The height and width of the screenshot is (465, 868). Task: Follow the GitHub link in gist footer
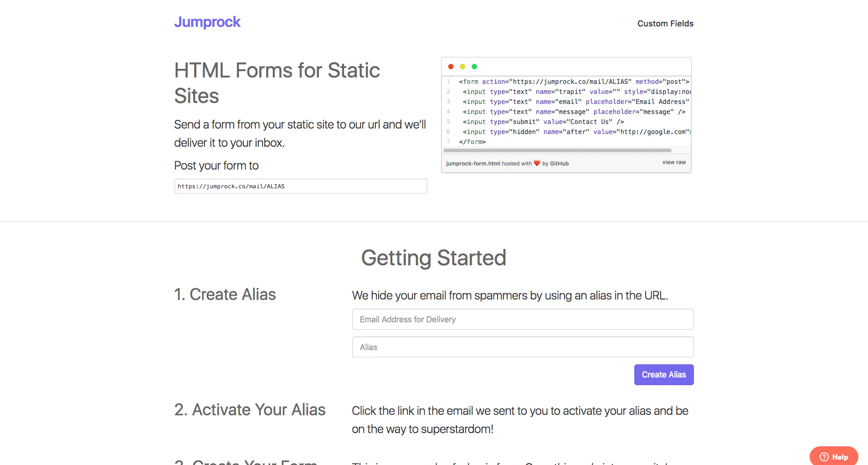(559, 164)
